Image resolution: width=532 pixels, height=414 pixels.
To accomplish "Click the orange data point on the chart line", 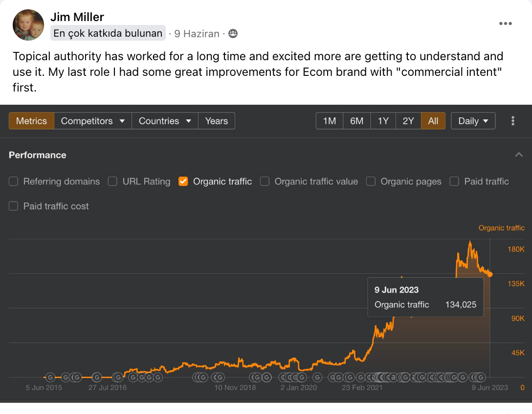I will pos(490,275).
